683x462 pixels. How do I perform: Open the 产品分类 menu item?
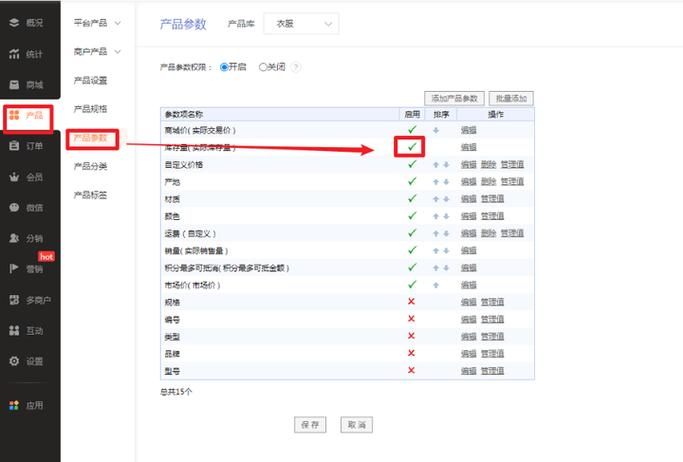tap(90, 166)
